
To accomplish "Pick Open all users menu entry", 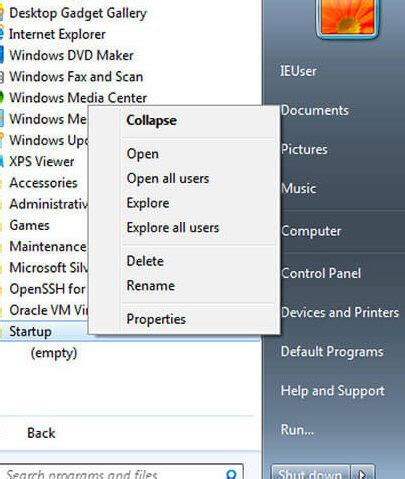I will 168,178.
